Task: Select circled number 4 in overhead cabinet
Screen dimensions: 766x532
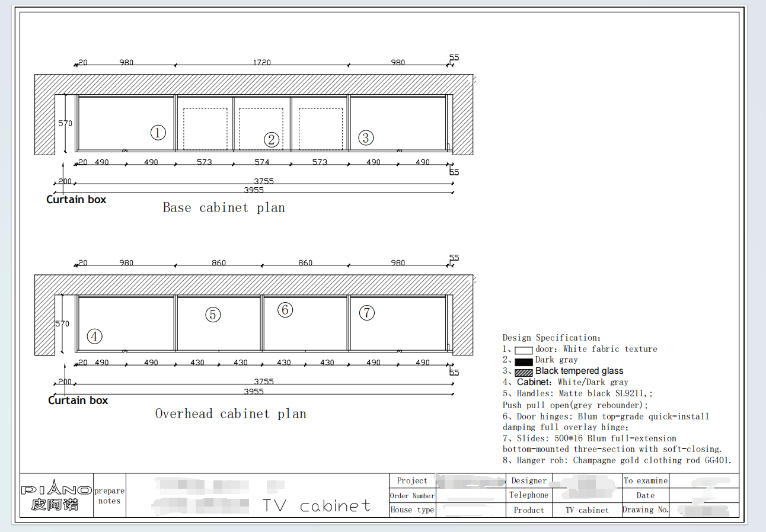Action: coord(95,336)
